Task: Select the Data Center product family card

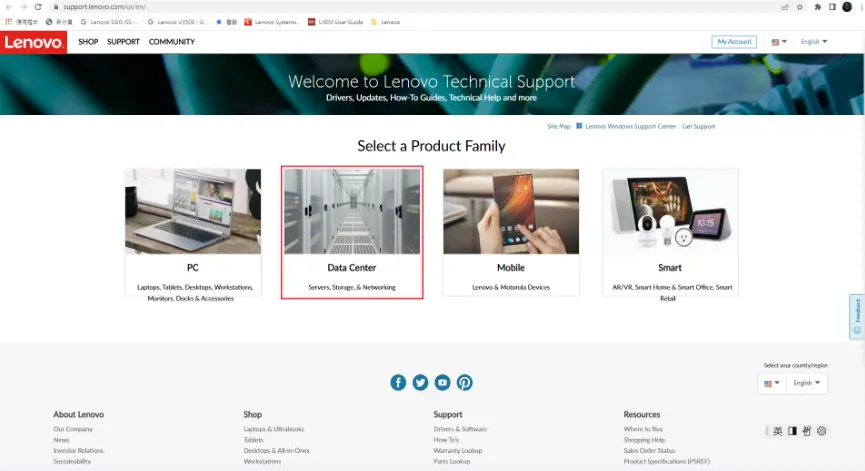Action: pyautogui.click(x=352, y=232)
